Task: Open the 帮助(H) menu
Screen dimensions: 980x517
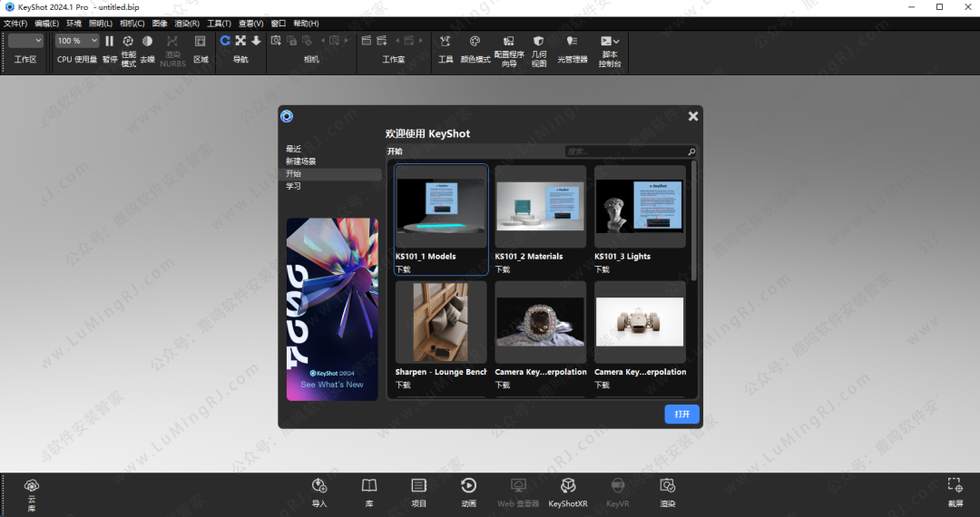Action: point(306,24)
